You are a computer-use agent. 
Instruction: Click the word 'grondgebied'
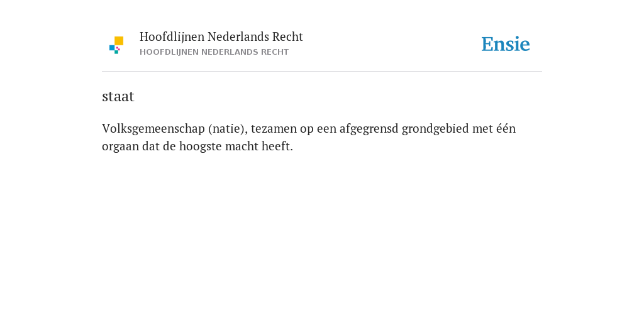(435, 129)
